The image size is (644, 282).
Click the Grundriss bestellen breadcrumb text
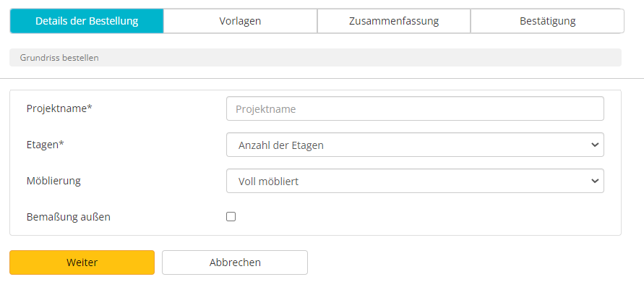tap(59, 58)
